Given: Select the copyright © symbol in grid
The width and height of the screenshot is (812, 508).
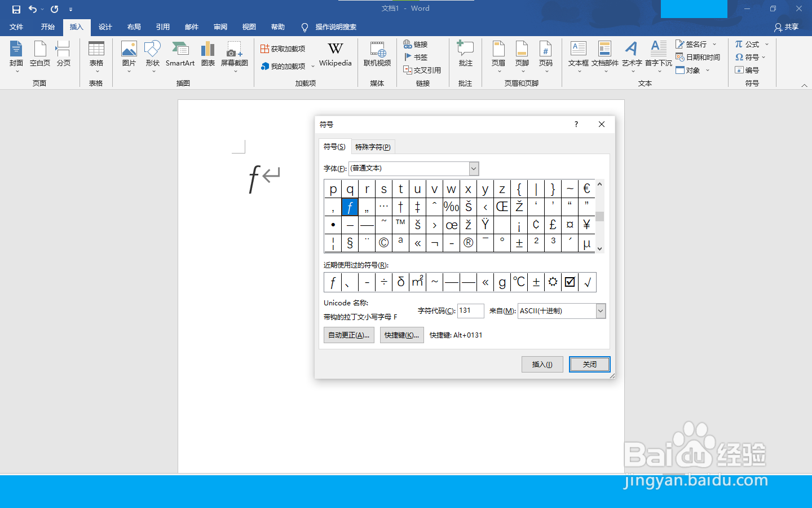Looking at the screenshot, I should [x=384, y=243].
